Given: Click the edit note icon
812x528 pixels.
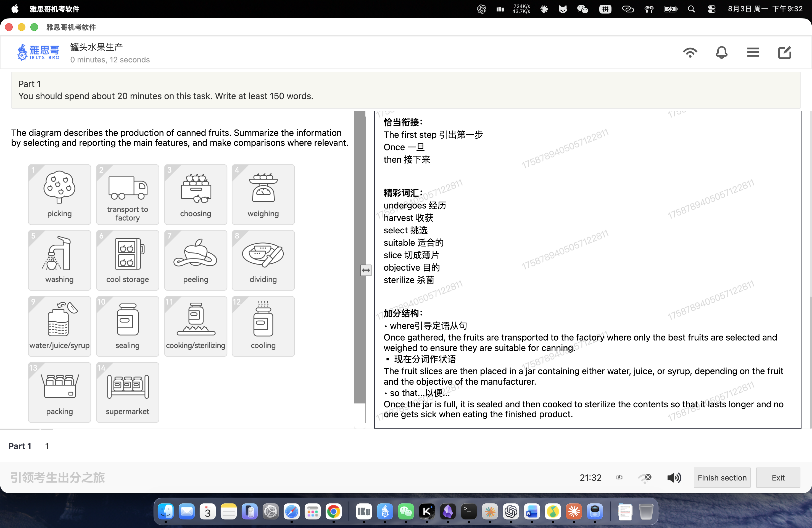Looking at the screenshot, I should tap(784, 52).
